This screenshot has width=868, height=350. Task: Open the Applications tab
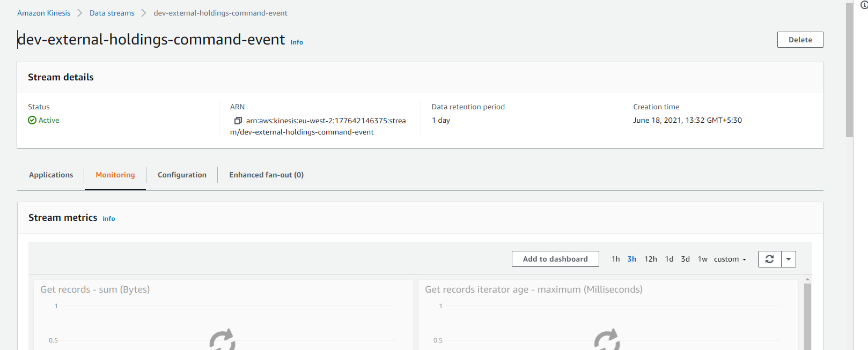[x=51, y=175]
